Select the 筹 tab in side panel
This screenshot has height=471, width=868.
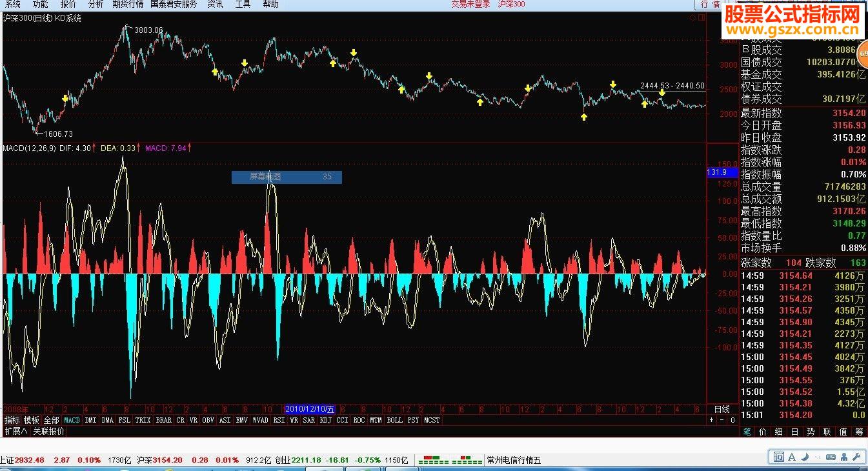click(x=859, y=432)
